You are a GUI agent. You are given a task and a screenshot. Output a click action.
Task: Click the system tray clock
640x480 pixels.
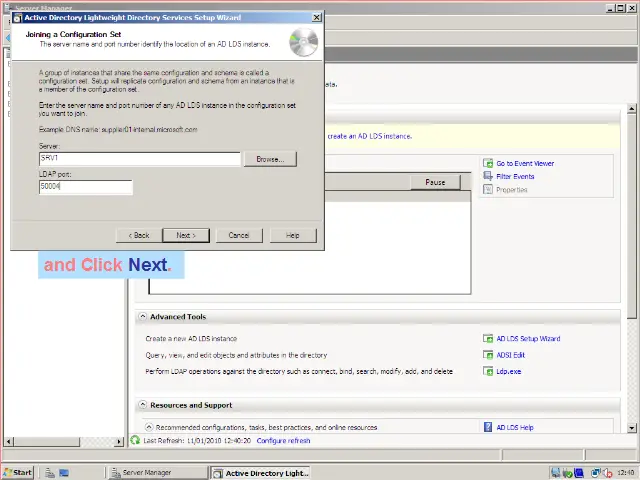click(x=625, y=473)
